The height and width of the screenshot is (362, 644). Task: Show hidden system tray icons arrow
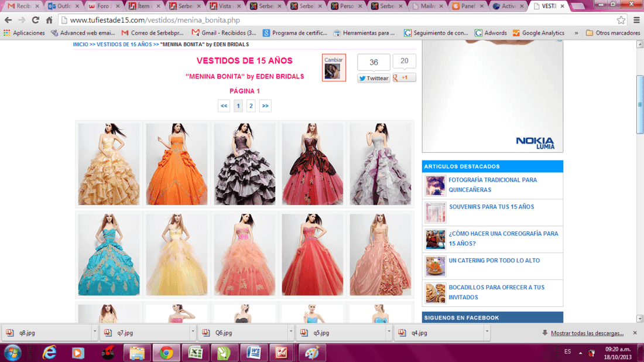pyautogui.click(x=580, y=353)
